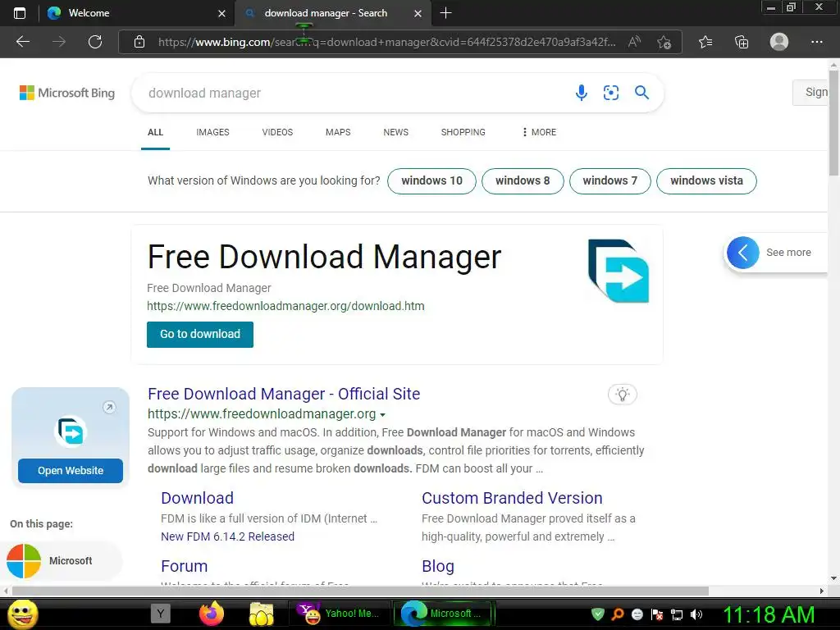Click the orange magnifier tray icon
This screenshot has height=630, width=840.
pos(618,614)
